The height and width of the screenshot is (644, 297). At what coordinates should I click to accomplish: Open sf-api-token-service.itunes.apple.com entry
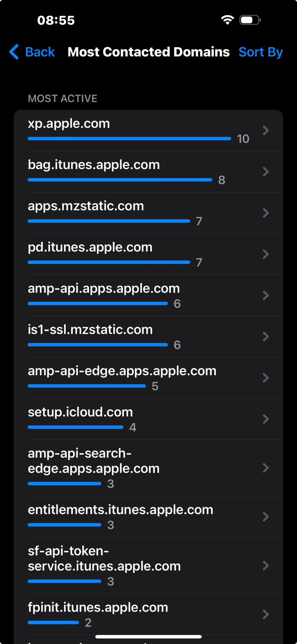(x=148, y=565)
